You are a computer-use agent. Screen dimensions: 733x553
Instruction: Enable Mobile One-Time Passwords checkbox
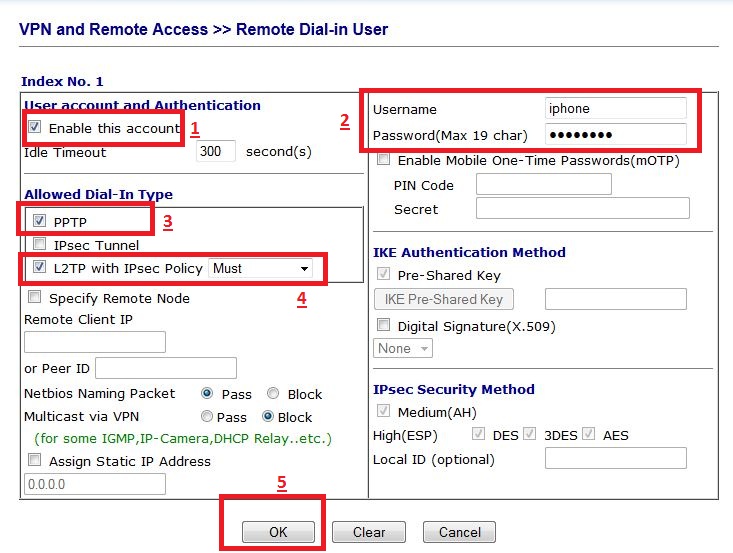coord(384,160)
